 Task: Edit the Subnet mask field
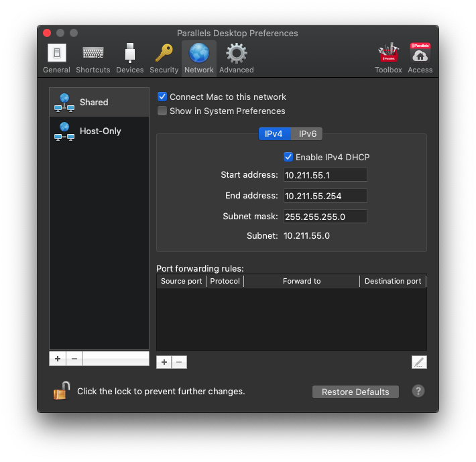tap(325, 217)
